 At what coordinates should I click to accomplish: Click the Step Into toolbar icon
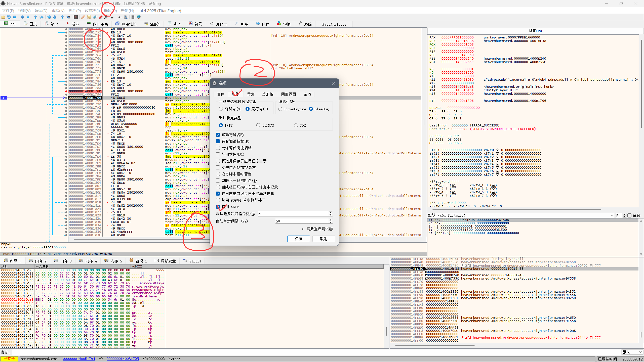pyautogui.click(x=35, y=17)
